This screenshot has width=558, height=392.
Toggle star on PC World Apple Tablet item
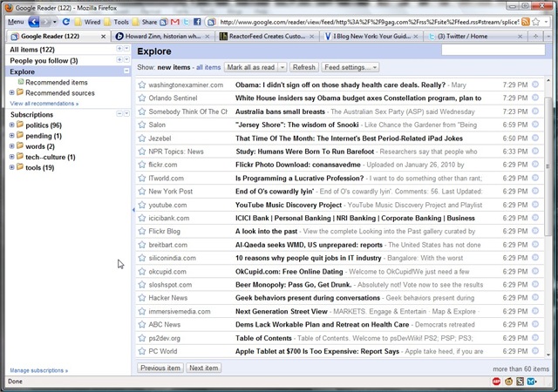(142, 351)
